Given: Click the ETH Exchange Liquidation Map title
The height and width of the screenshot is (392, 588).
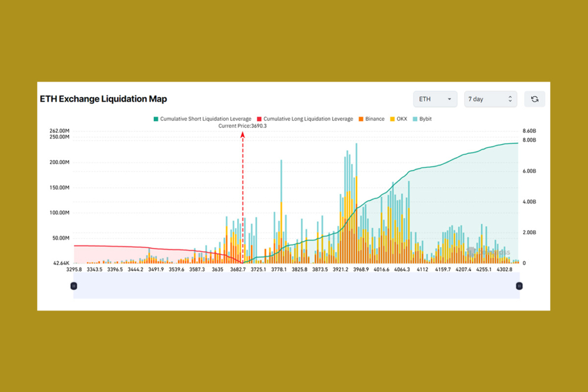Looking at the screenshot, I should [x=103, y=99].
